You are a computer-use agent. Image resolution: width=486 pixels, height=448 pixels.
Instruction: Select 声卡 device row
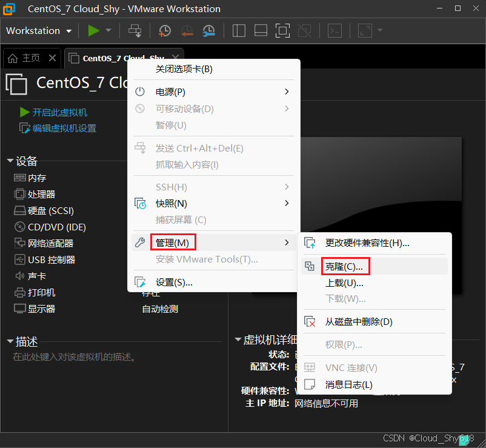30,276
